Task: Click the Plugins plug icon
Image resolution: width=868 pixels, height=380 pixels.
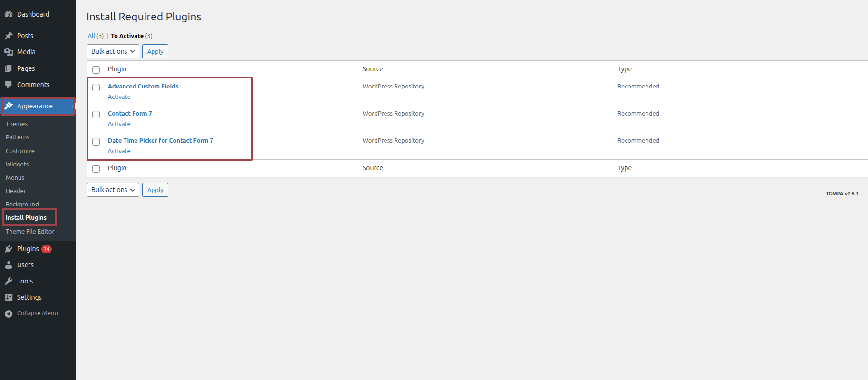Action: (9, 249)
